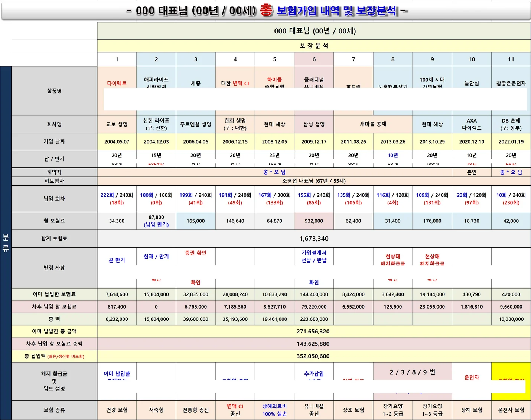This screenshot has width=531, height=420.
Task: Click the 저축형 type cell
Action: click(x=156, y=410)
